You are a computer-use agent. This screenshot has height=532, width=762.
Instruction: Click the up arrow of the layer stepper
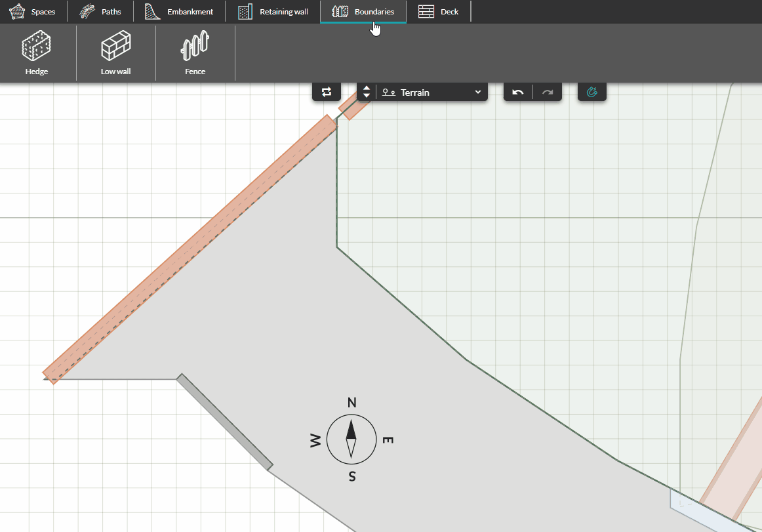(366, 88)
